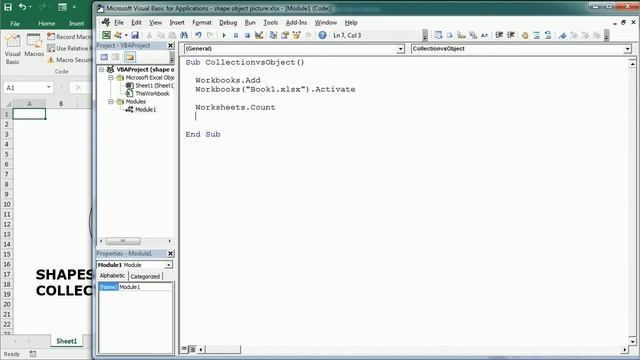Select Module1 in project tree
Image resolution: width=640 pixels, height=360 pixels.
tap(146, 109)
